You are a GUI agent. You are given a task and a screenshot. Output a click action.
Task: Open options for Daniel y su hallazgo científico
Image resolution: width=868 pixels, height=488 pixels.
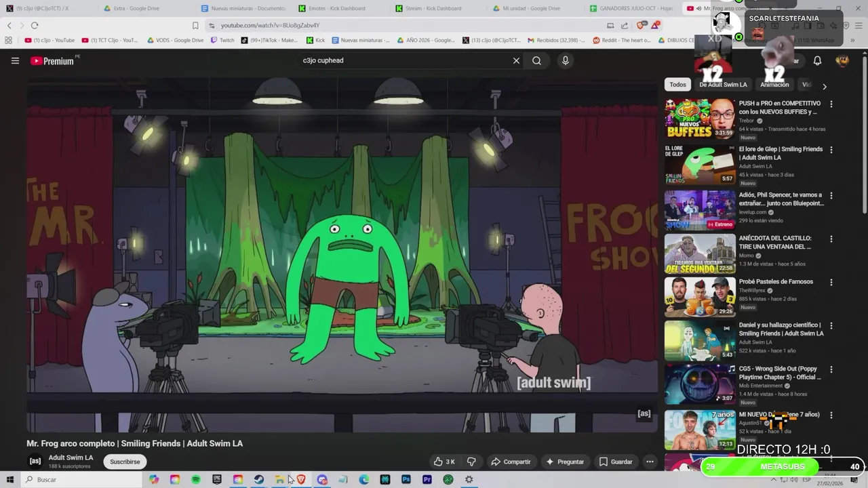pos(831,326)
